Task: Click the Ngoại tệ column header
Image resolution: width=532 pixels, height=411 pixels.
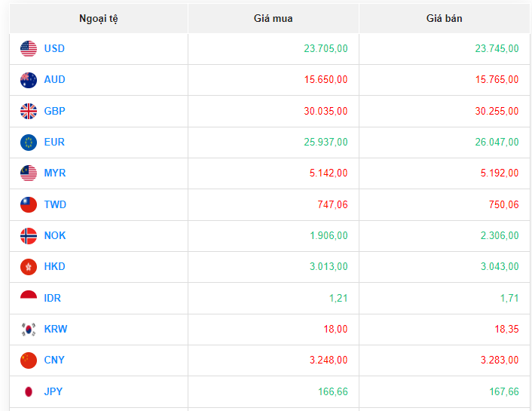Action: tap(98, 18)
